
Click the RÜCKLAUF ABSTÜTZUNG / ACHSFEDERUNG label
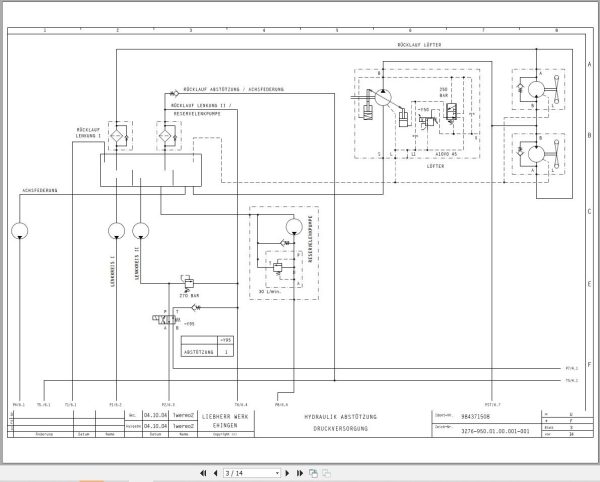tap(233, 90)
